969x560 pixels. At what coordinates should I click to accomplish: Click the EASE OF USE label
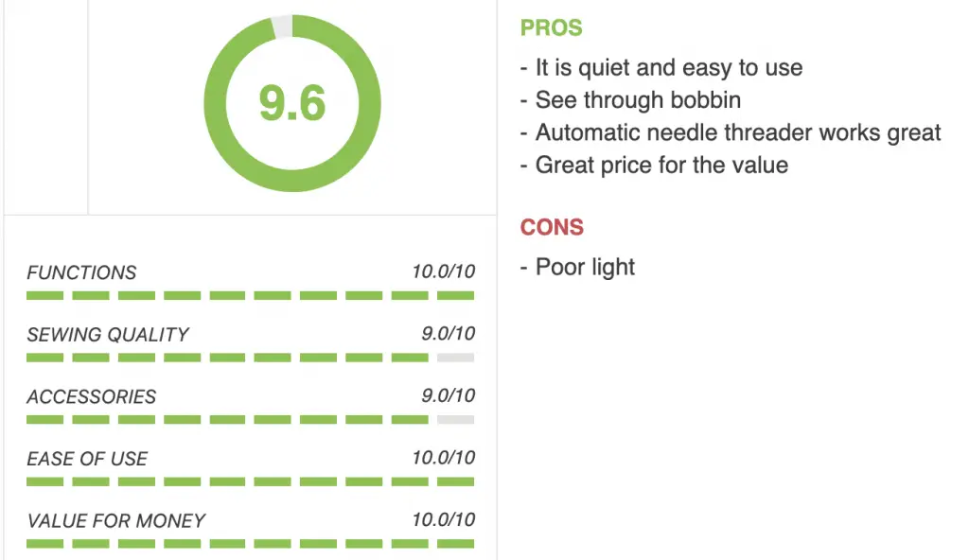coord(87,459)
